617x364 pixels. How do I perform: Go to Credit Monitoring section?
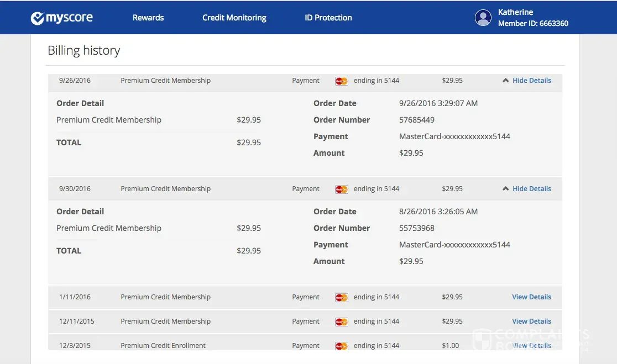pyautogui.click(x=234, y=18)
